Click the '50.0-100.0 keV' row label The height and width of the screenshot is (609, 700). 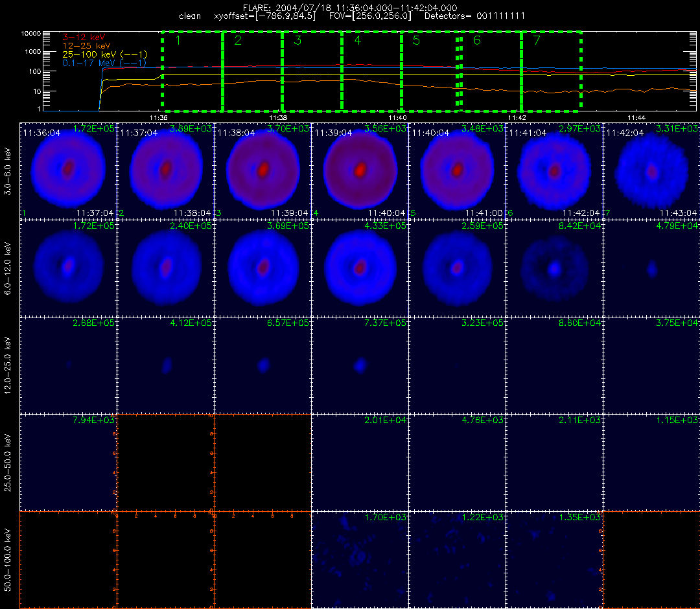tap(8, 560)
